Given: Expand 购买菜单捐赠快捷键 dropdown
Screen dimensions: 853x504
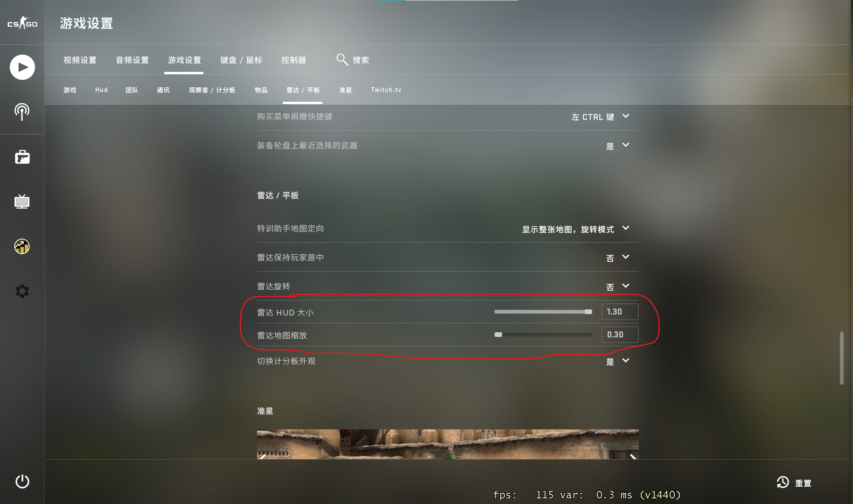Looking at the screenshot, I should pos(601,117).
